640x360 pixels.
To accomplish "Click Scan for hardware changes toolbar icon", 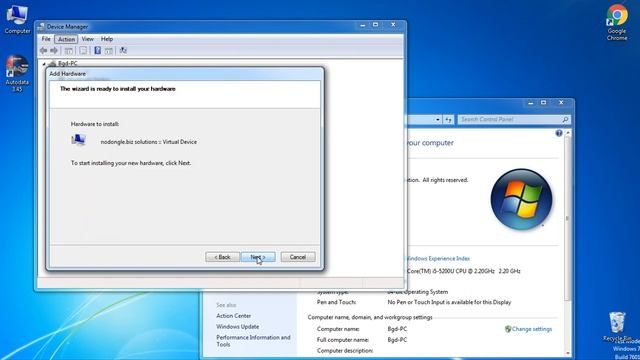I will 123,51.
